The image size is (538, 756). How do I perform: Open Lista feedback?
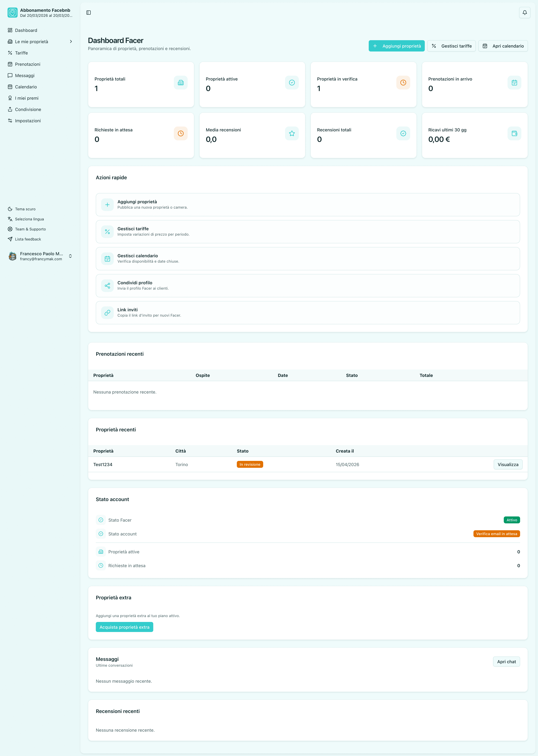coord(40,239)
